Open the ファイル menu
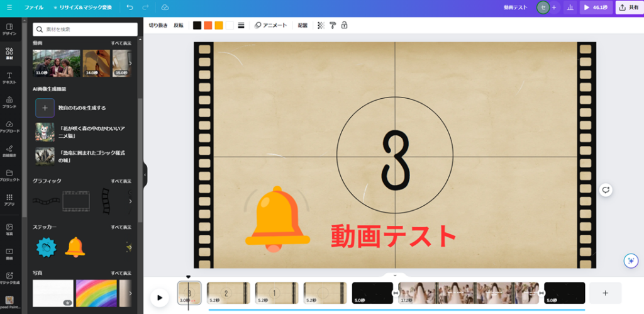The height and width of the screenshot is (314, 644). click(34, 8)
